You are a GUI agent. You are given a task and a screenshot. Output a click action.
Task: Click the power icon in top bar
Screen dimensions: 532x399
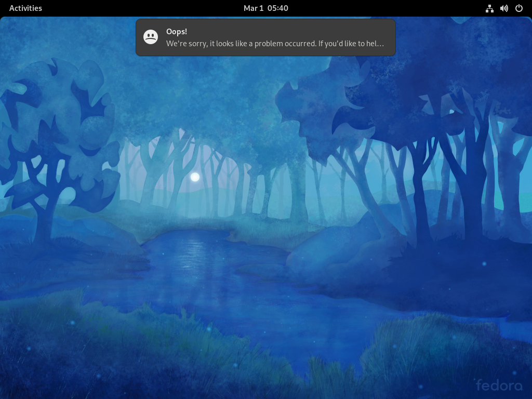pos(519,8)
